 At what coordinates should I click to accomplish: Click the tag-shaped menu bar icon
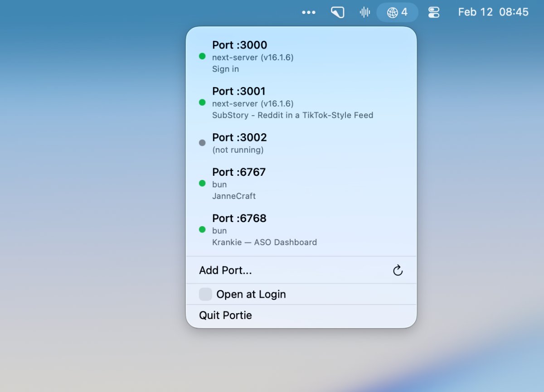pyautogui.click(x=337, y=12)
